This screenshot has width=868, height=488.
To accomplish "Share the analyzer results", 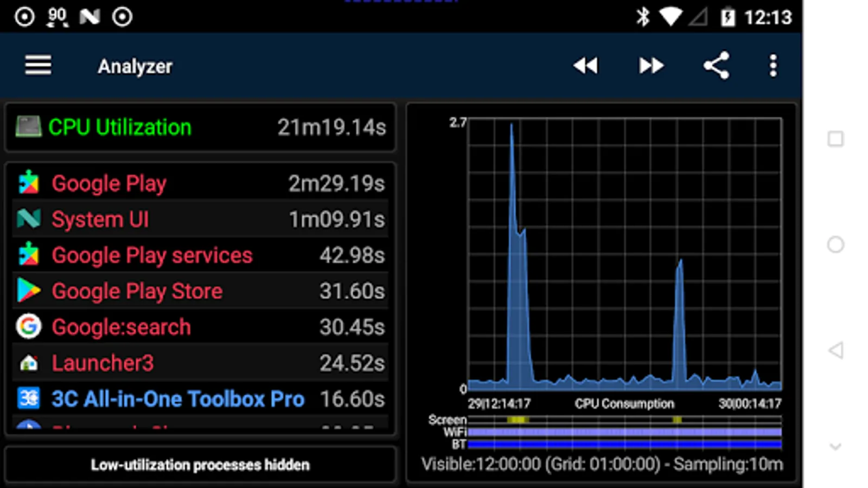I will pos(716,66).
